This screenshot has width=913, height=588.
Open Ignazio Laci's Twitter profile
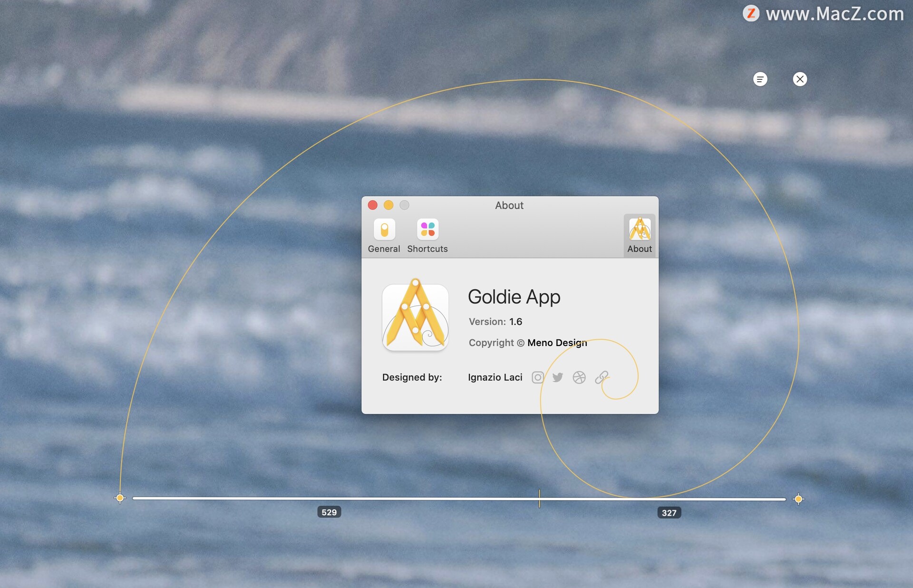click(x=557, y=377)
